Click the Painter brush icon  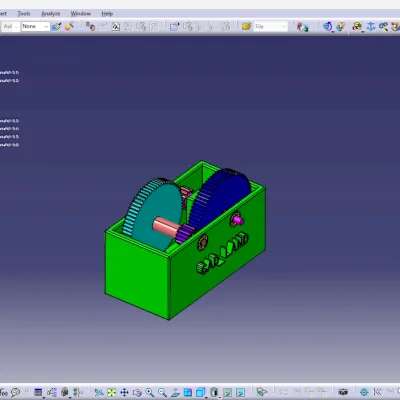[x=56, y=26]
